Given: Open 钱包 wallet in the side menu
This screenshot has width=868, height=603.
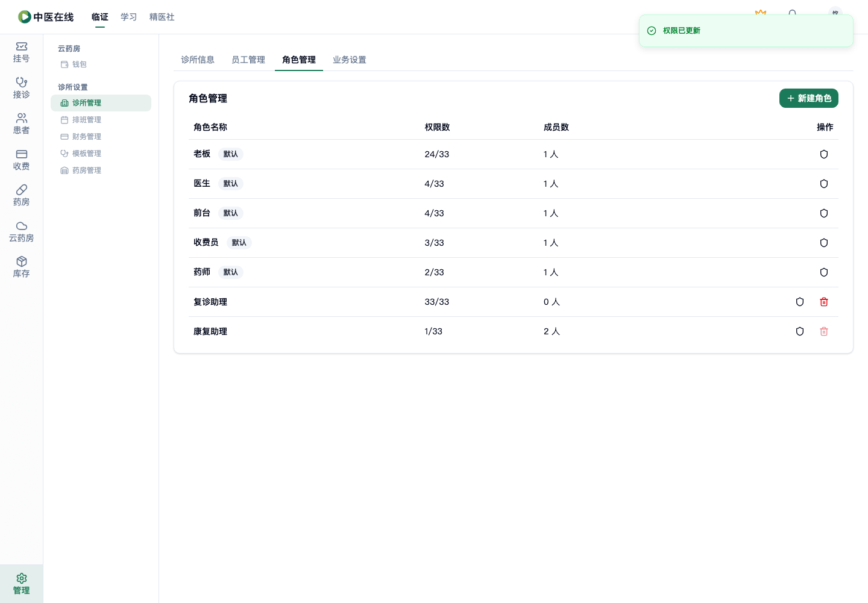Looking at the screenshot, I should (x=101, y=64).
